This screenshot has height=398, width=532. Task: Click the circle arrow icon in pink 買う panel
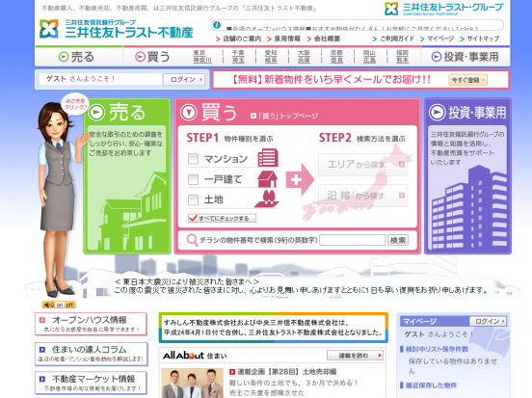189,113
